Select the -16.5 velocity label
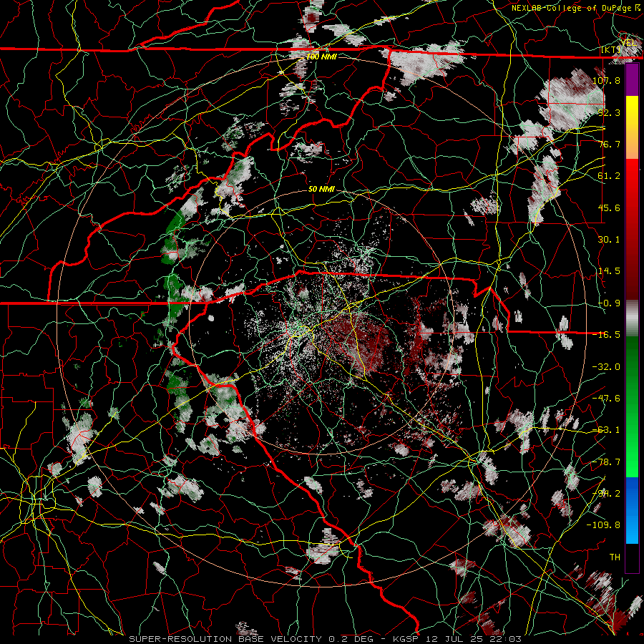 (x=606, y=335)
